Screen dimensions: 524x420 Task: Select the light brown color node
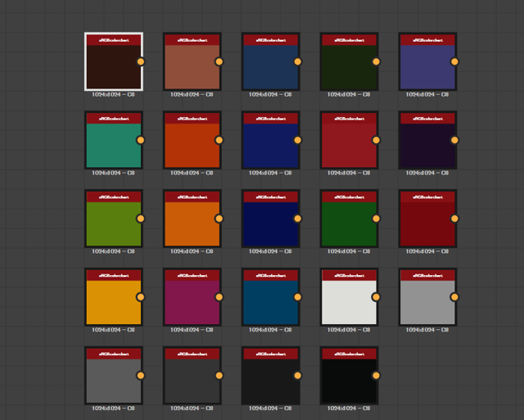click(192, 67)
